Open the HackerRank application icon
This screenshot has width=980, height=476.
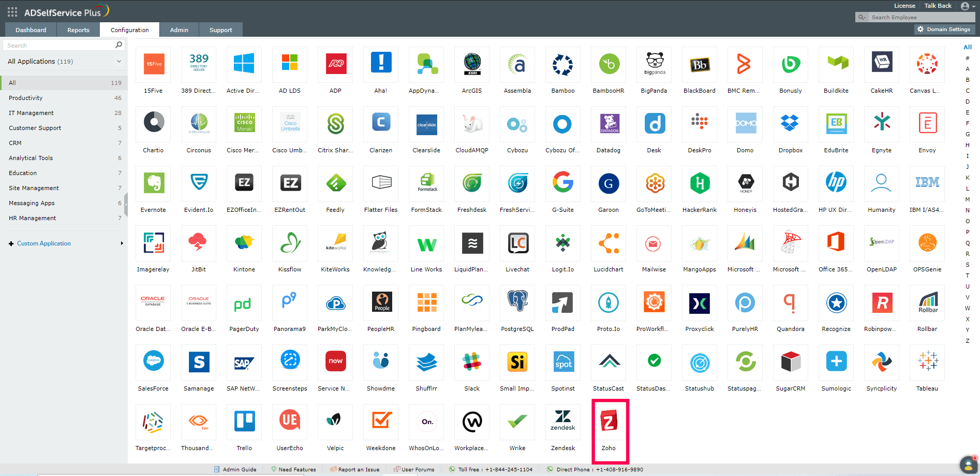(x=700, y=183)
